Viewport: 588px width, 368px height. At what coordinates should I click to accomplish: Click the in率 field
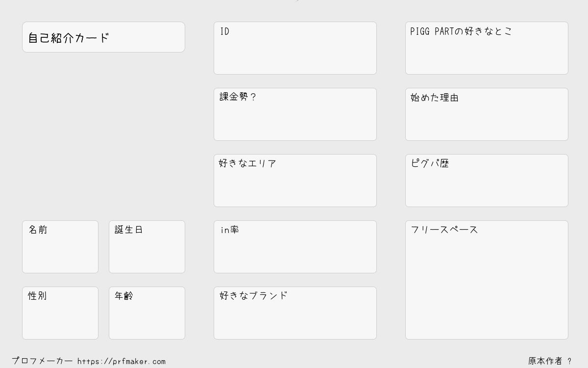(295, 247)
